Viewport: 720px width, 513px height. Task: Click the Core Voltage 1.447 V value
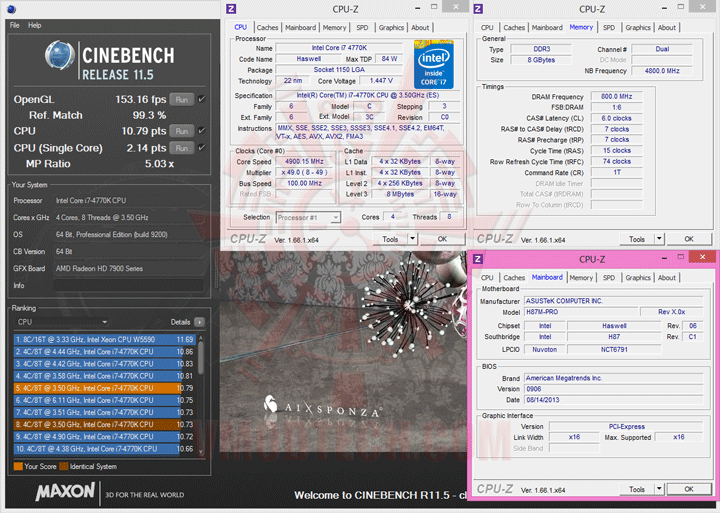coord(382,81)
